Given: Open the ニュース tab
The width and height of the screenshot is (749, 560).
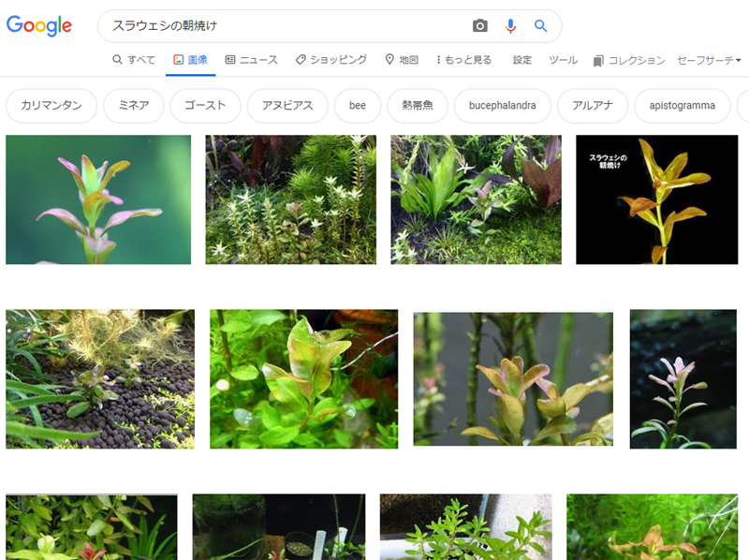Looking at the screenshot, I should click(251, 60).
